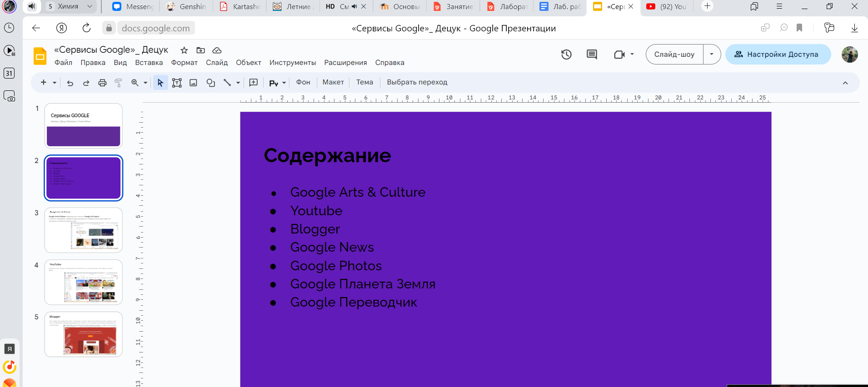This screenshot has width=868, height=387.
Task: Open Google account avatar
Action: click(850, 55)
